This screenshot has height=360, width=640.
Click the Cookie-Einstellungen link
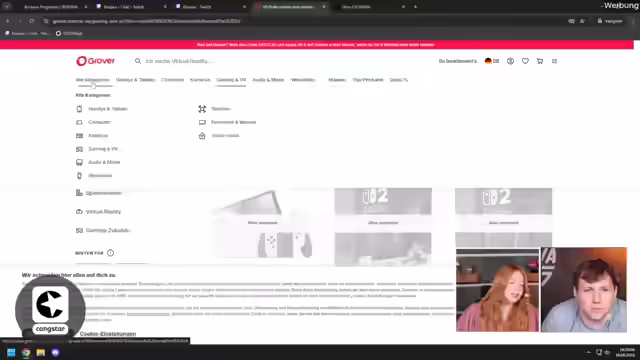click(x=108, y=333)
